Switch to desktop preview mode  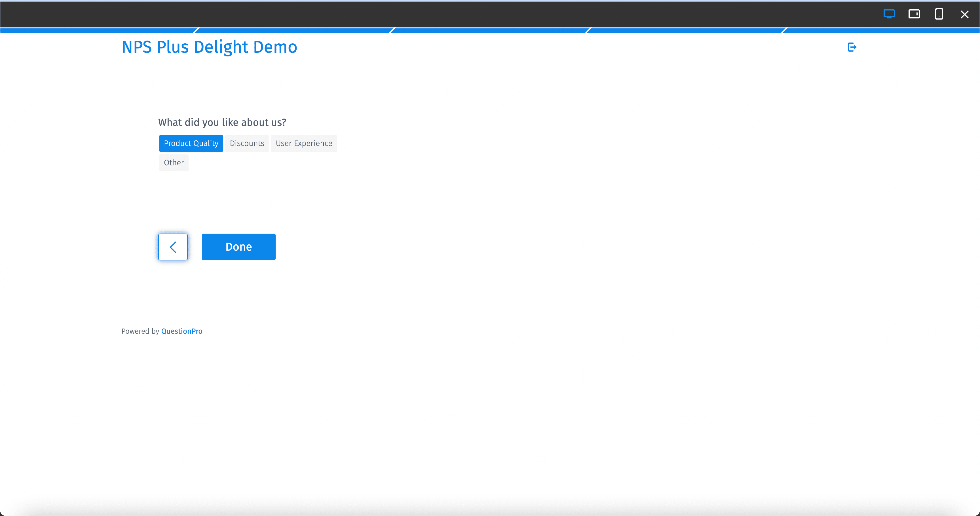point(889,14)
